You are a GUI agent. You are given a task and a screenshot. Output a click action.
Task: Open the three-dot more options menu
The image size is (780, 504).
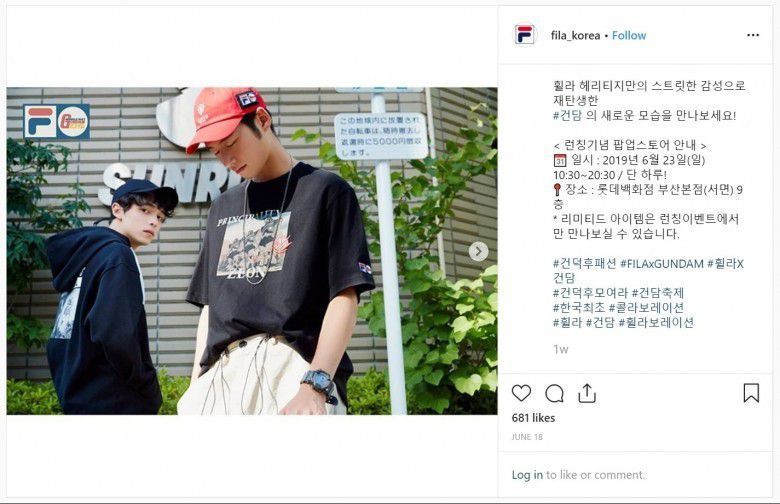753,35
